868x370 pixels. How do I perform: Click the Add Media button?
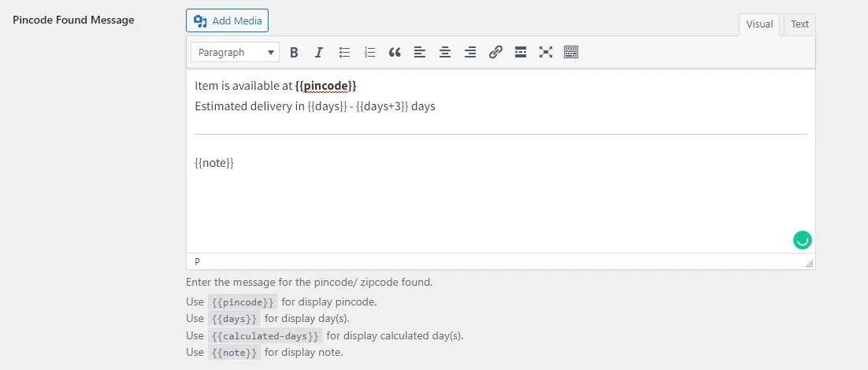(x=227, y=20)
